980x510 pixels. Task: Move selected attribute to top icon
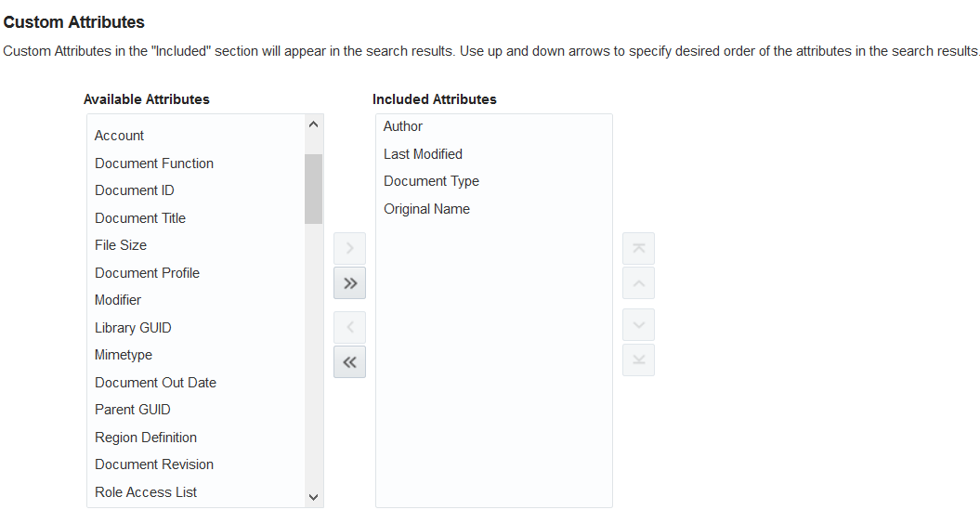[638, 248]
